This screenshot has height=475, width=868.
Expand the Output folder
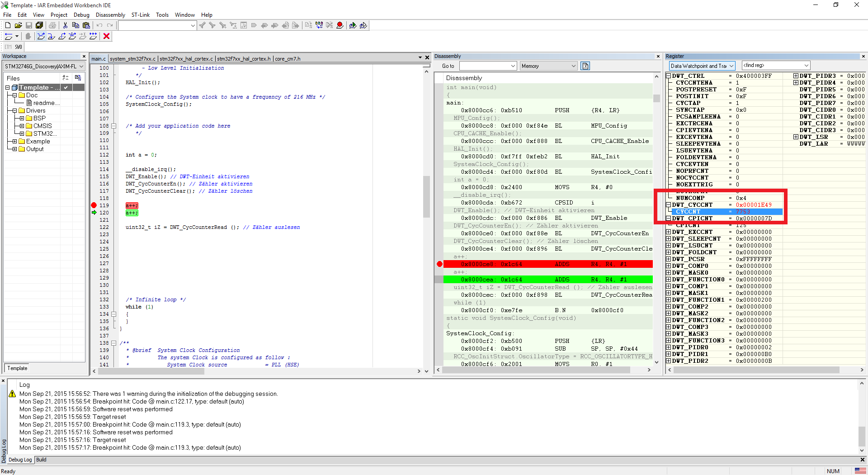(14, 149)
